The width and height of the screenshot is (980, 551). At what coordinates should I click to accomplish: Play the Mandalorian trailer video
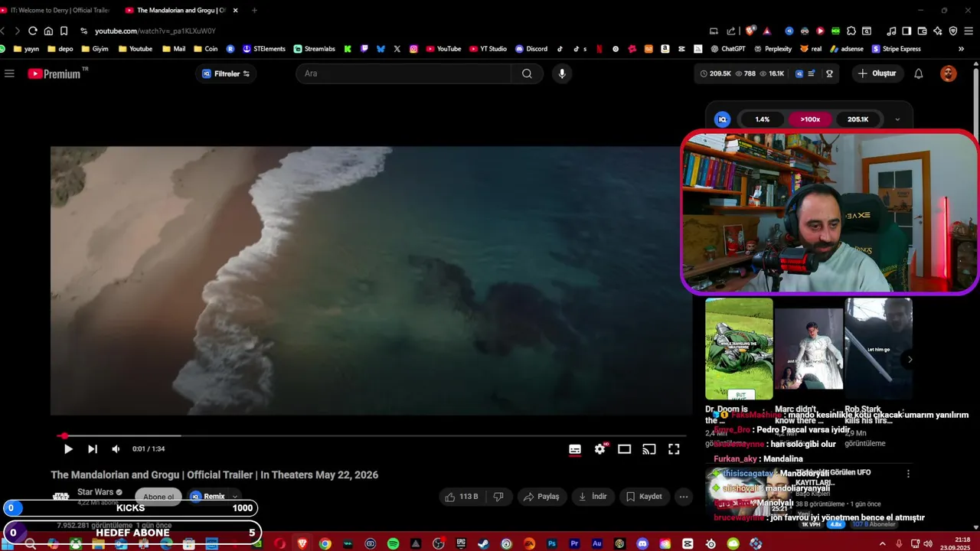pyautogui.click(x=68, y=449)
